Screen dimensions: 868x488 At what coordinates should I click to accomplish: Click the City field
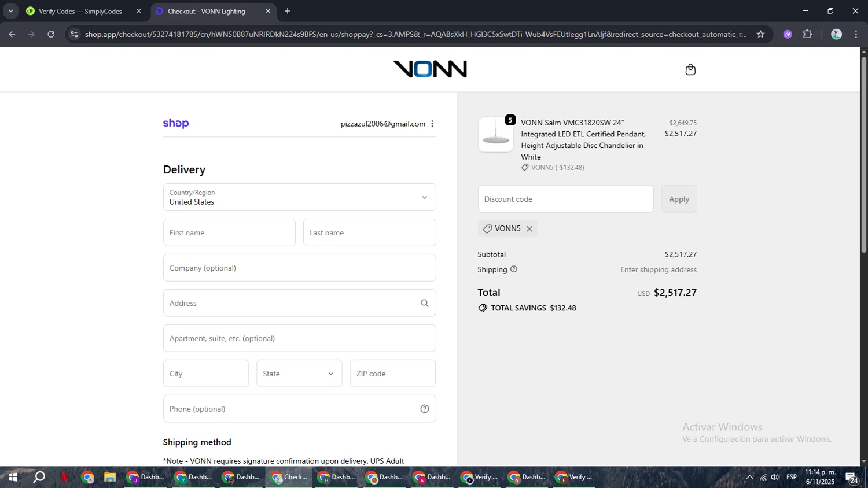click(206, 374)
